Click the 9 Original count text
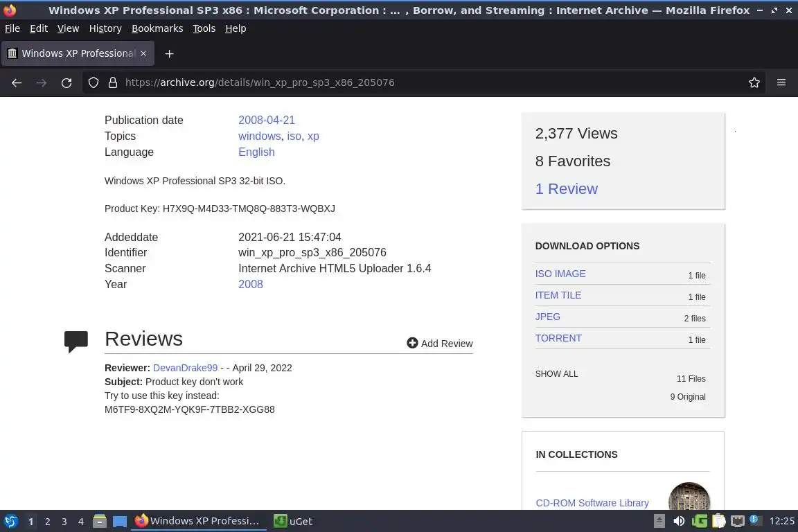 click(688, 397)
